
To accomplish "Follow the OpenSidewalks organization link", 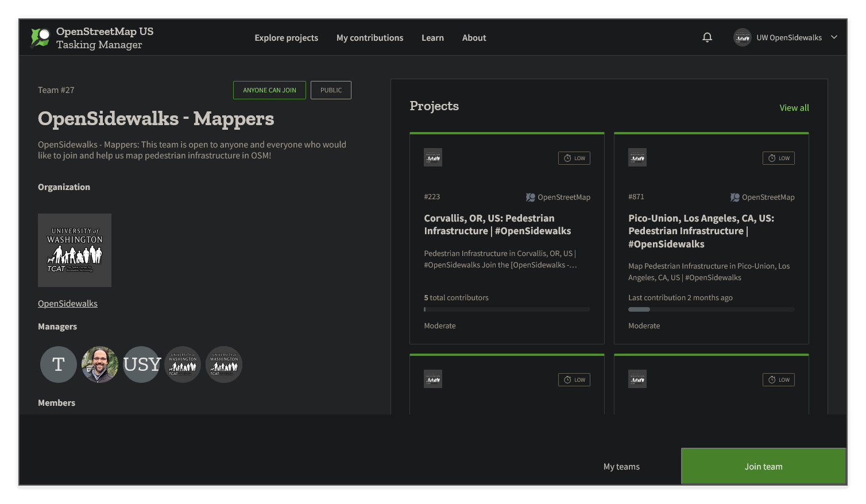I will (67, 303).
